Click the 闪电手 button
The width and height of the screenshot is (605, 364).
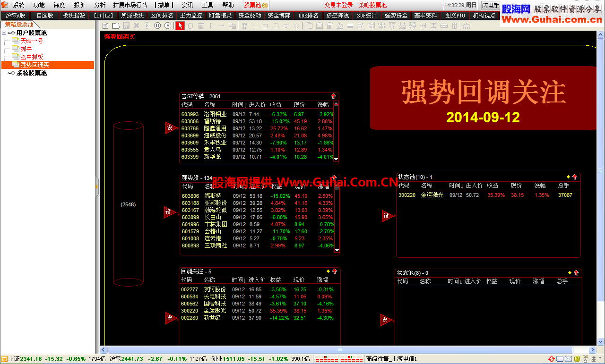click(x=491, y=6)
